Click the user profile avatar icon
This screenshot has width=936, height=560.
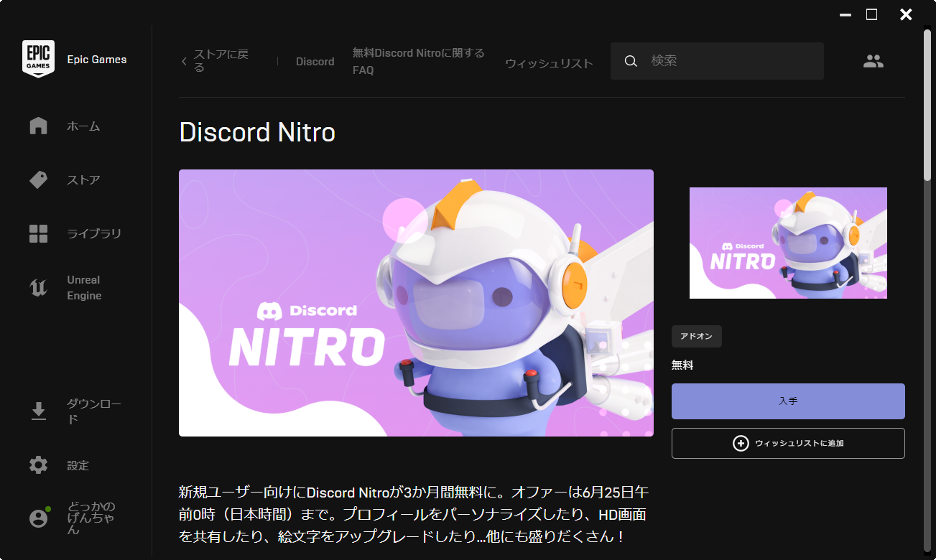point(38,518)
